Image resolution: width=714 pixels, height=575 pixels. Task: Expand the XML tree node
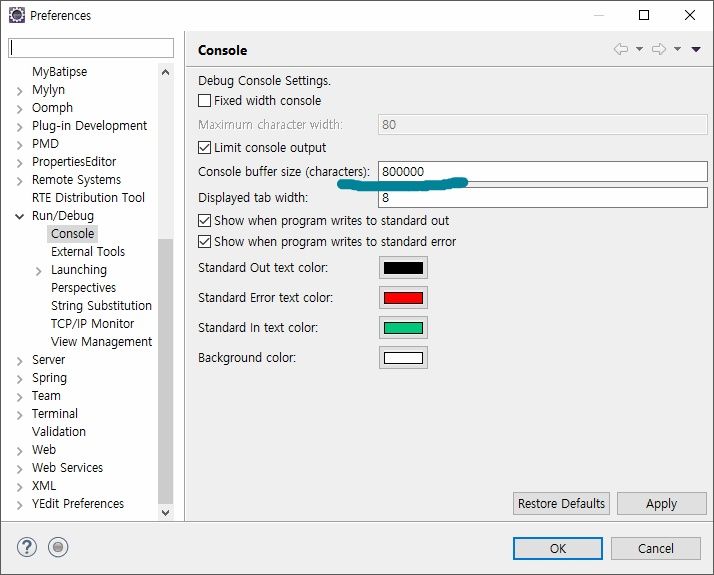pyautogui.click(x=20, y=487)
